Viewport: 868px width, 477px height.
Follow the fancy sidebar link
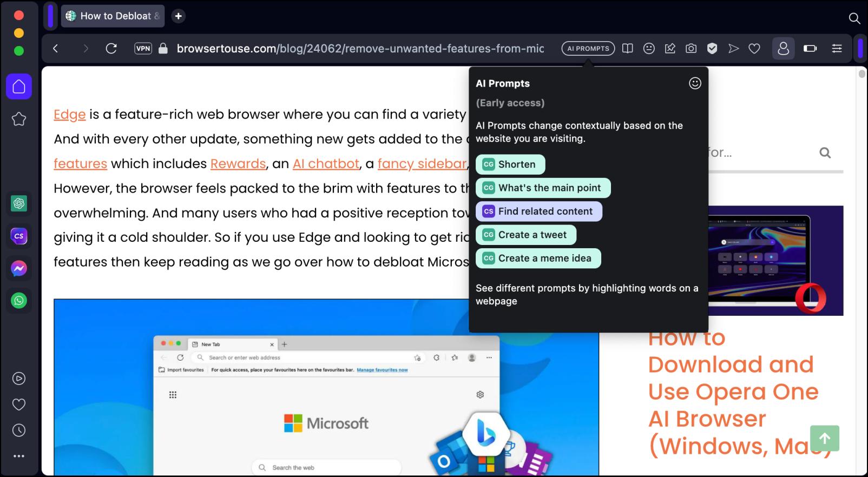(x=422, y=163)
